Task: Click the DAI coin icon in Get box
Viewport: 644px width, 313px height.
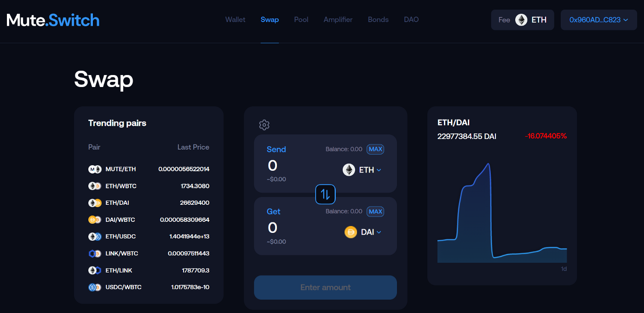Action: tap(351, 232)
